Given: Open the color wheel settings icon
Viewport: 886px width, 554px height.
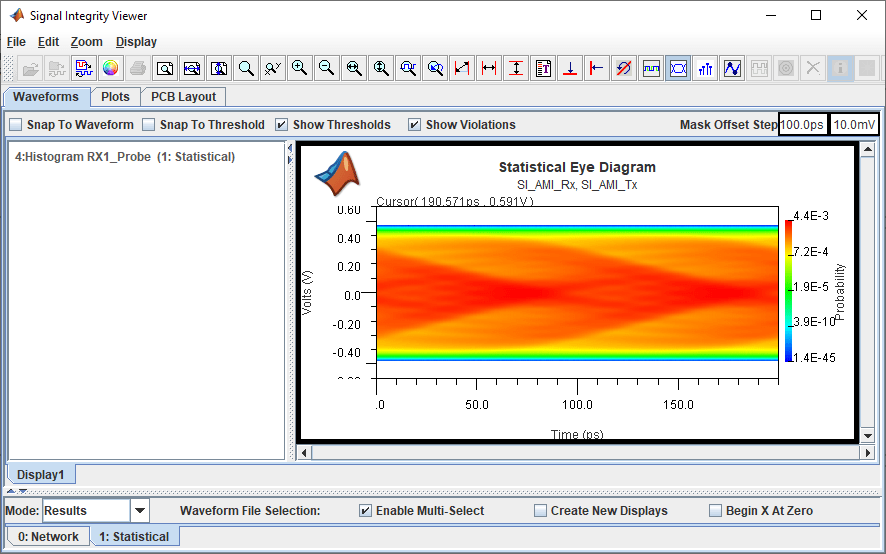Looking at the screenshot, I should click(x=111, y=68).
